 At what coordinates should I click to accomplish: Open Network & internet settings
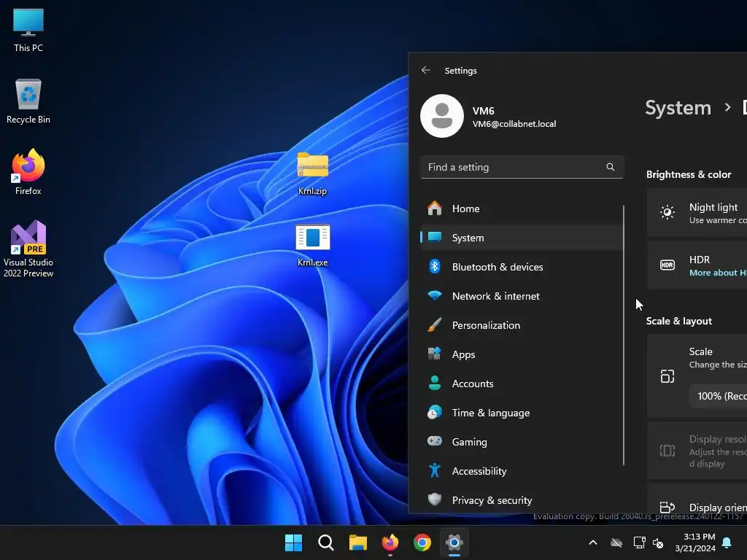(522, 296)
